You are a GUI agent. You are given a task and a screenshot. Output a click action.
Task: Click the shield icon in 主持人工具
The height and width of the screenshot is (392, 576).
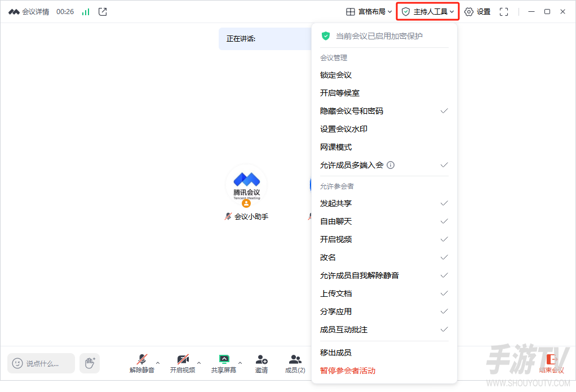pyautogui.click(x=406, y=12)
